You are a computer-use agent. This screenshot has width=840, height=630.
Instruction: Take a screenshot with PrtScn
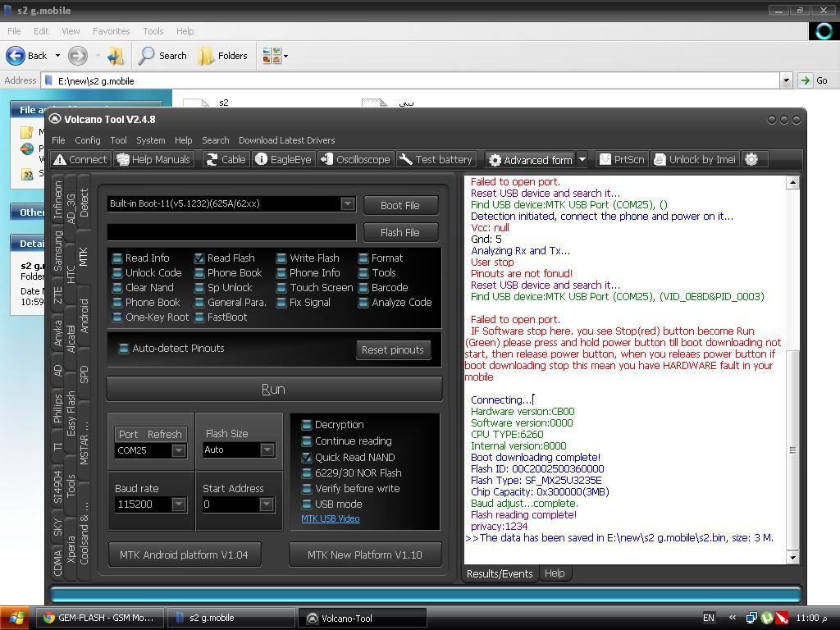(x=622, y=160)
